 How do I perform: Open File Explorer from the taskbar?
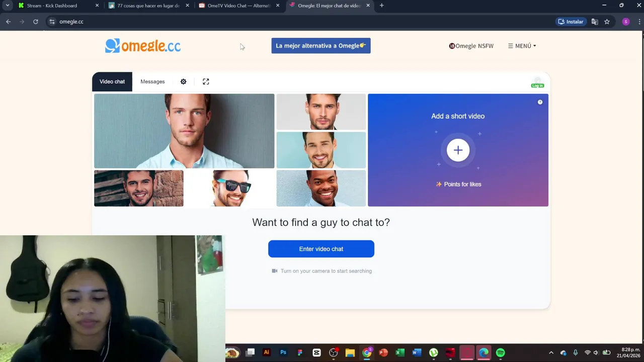click(350, 352)
